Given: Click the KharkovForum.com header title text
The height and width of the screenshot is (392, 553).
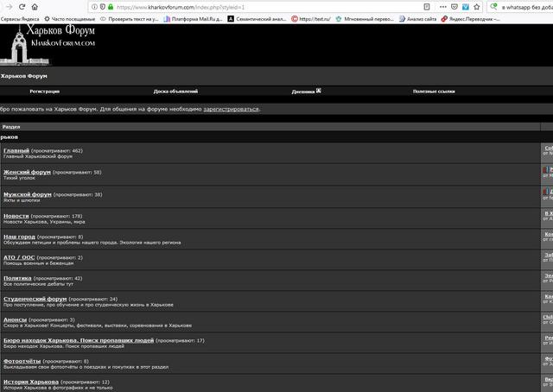Looking at the screenshot, I should click(63, 43).
